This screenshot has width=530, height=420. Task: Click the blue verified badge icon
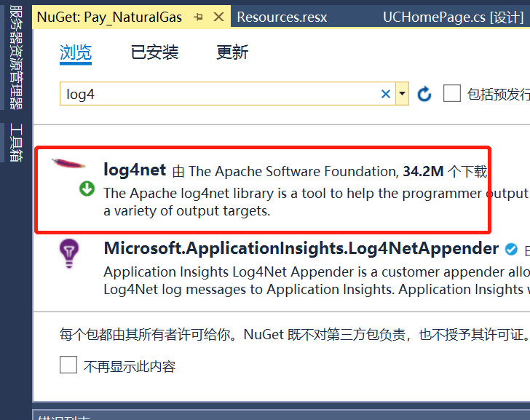pyautogui.click(x=512, y=249)
